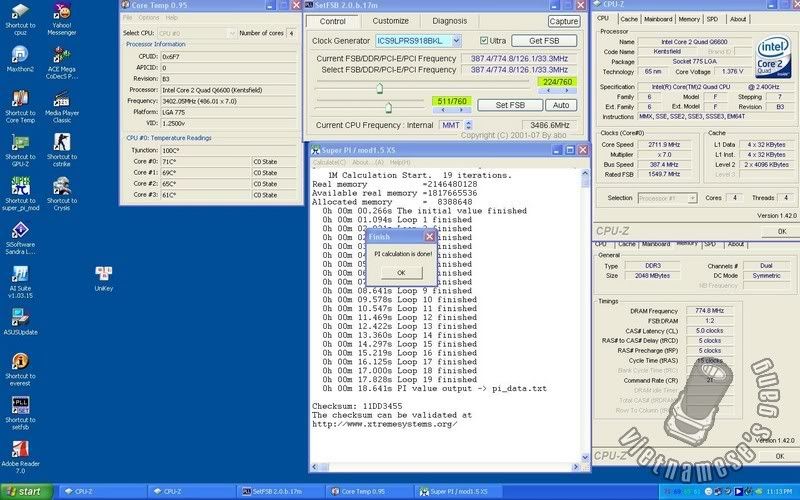Click the Checksum: 11DD3455 line in Super PI
This screenshot has width=800, height=500.
pos(357,406)
